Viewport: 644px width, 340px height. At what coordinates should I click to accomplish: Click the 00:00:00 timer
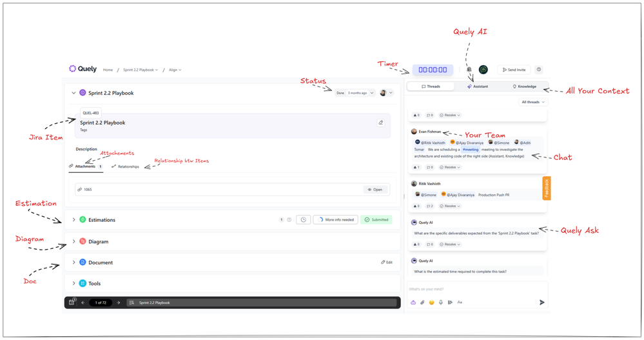coord(433,70)
